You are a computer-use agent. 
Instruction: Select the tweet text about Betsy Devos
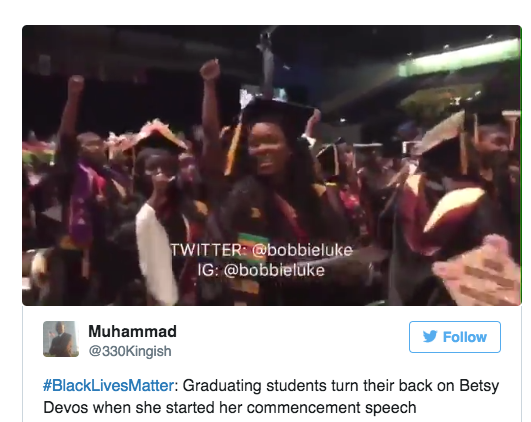click(x=271, y=397)
